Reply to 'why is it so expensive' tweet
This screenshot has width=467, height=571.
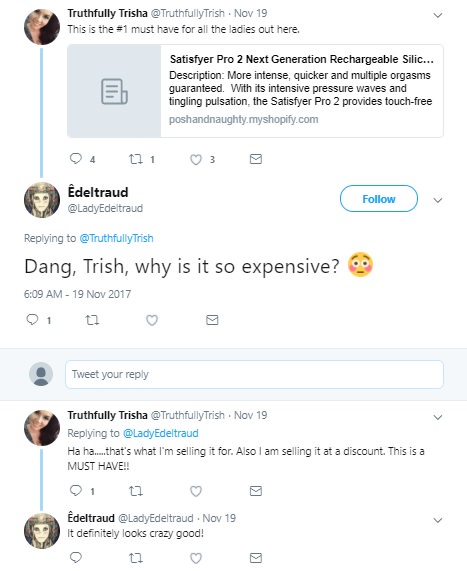point(32,320)
